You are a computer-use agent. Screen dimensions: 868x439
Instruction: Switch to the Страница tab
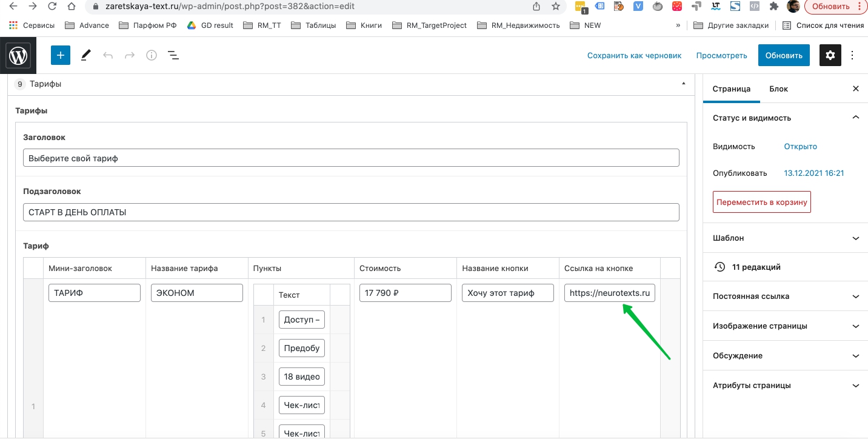click(731, 89)
